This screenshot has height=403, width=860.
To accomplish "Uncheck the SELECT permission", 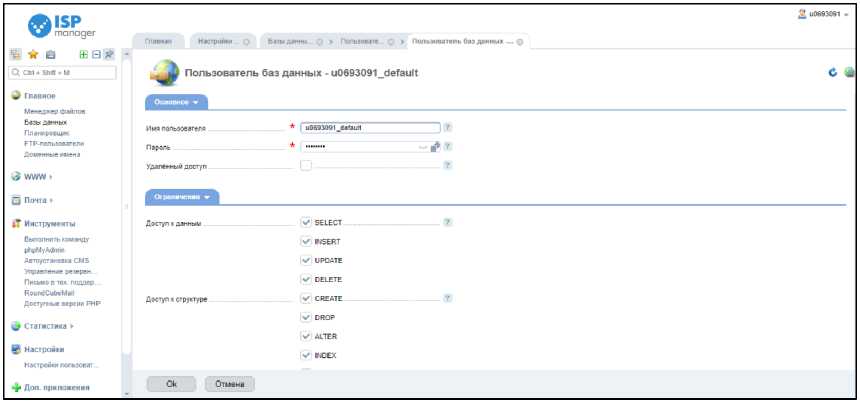I will pyautogui.click(x=306, y=223).
